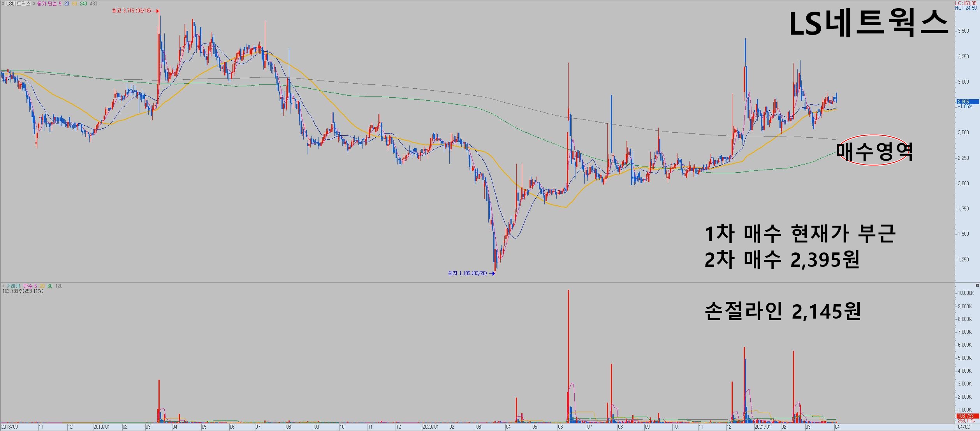This screenshot has width=980, height=431.
Task: Select the 종가 단순 moving average label
Action: pos(47,4)
